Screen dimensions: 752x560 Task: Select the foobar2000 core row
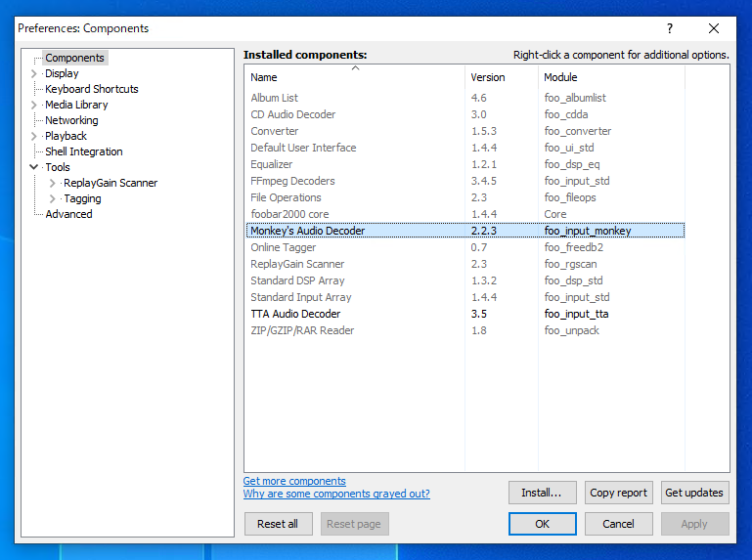click(464, 214)
